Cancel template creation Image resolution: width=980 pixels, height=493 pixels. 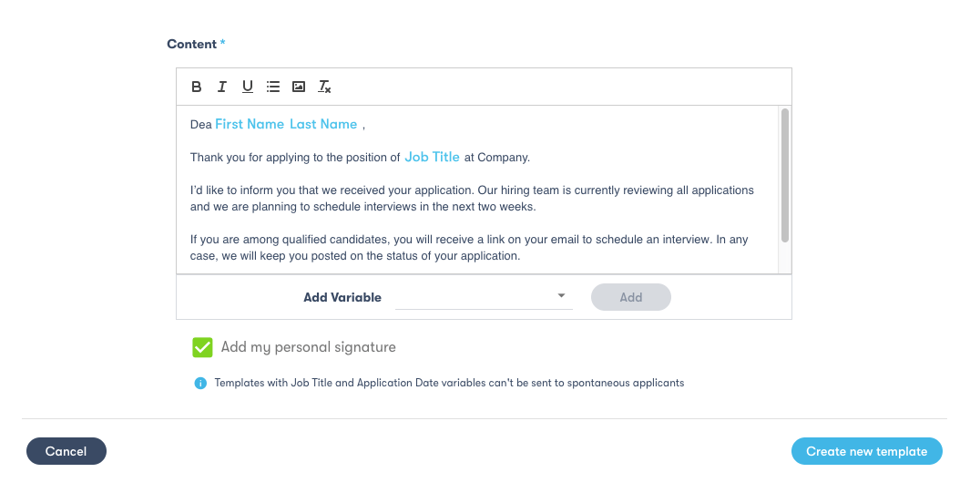pyautogui.click(x=66, y=451)
